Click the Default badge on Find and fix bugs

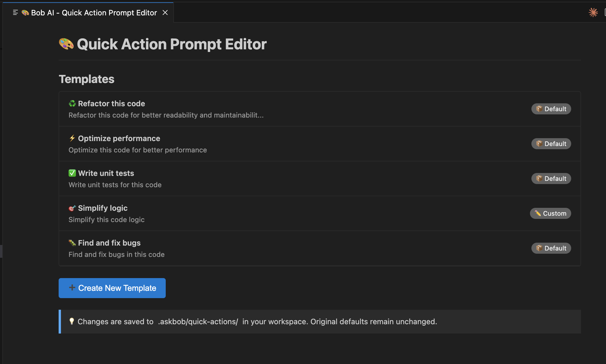point(551,248)
